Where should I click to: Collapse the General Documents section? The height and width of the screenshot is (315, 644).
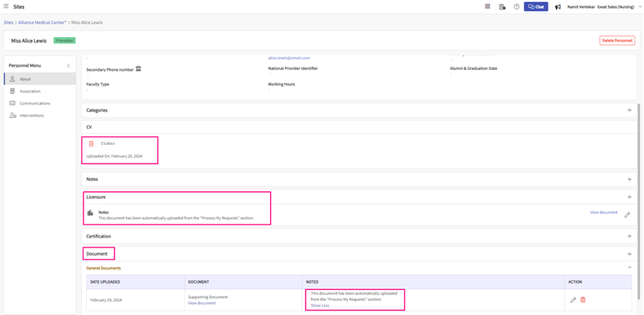629,268
